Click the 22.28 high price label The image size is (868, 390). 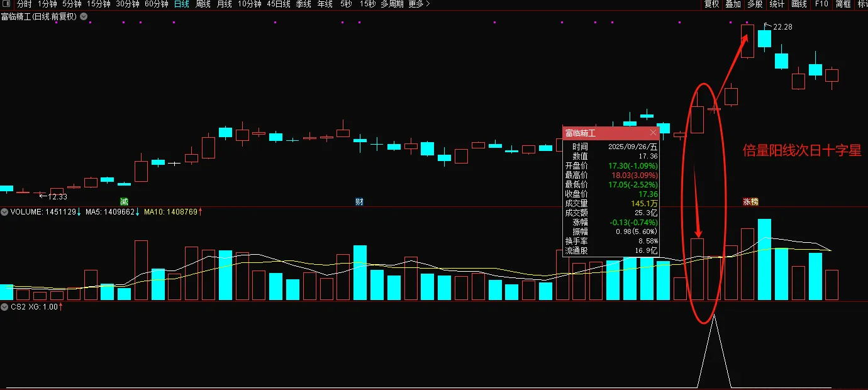(782, 27)
